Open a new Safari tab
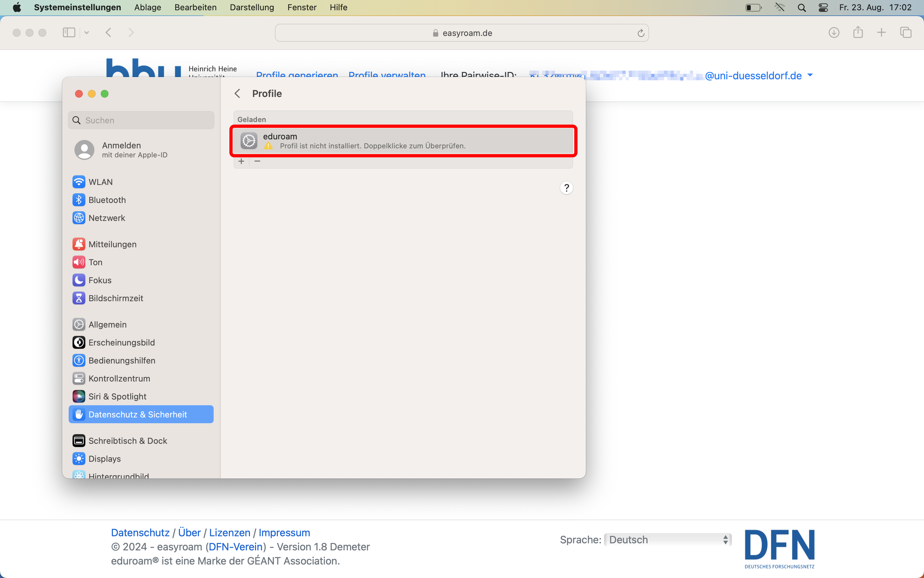Viewport: 924px width, 578px height. tap(881, 32)
